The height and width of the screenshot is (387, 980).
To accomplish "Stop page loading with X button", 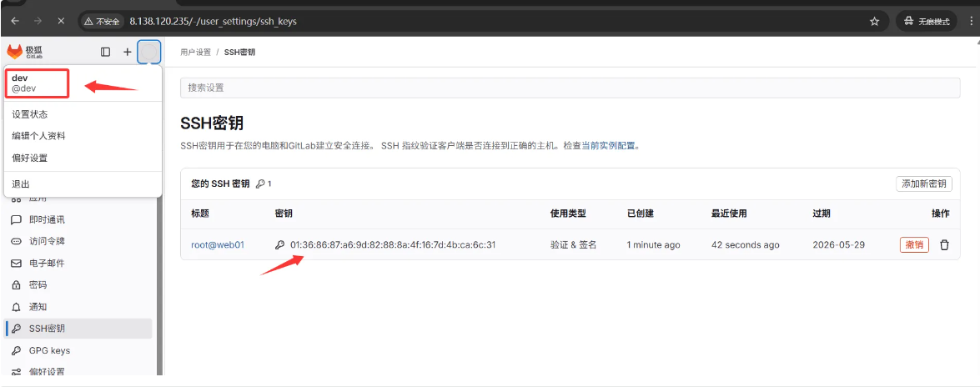I will 61,21.
